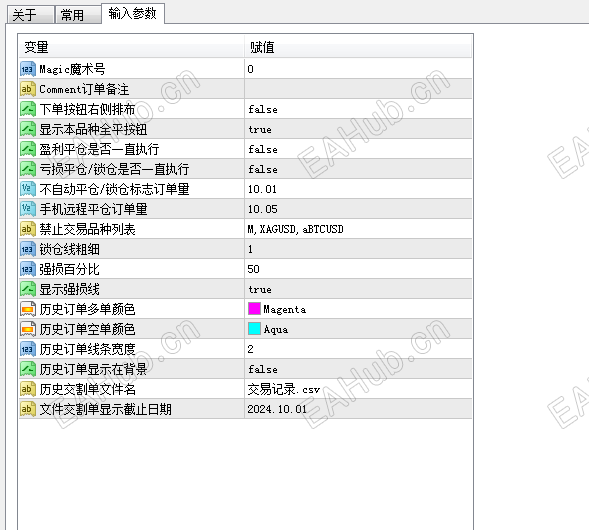
Task: Click the bool icon beside 显示本品种全平按钮
Action: click(x=28, y=129)
